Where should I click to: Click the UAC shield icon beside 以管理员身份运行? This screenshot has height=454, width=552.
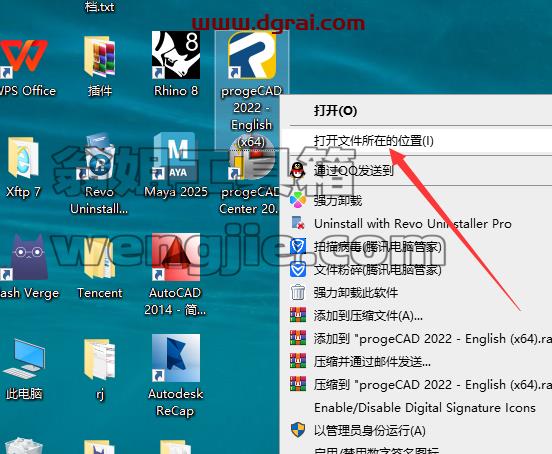pyautogui.click(x=298, y=430)
